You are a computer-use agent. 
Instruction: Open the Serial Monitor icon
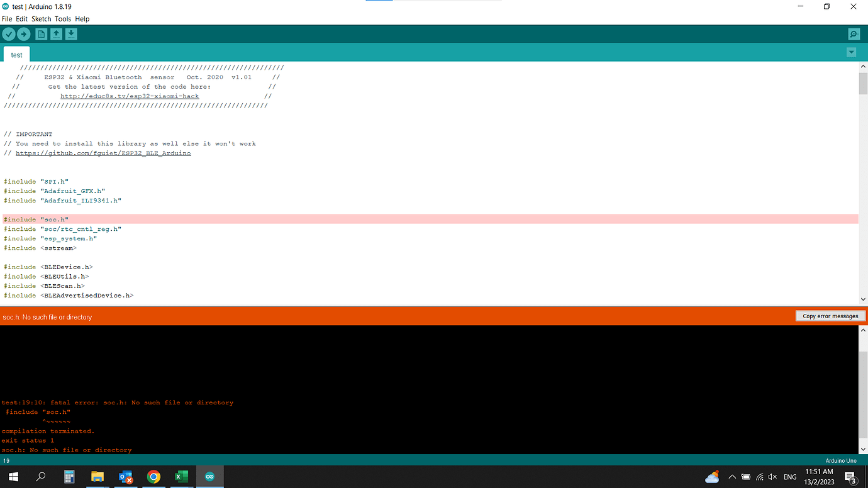point(854,34)
